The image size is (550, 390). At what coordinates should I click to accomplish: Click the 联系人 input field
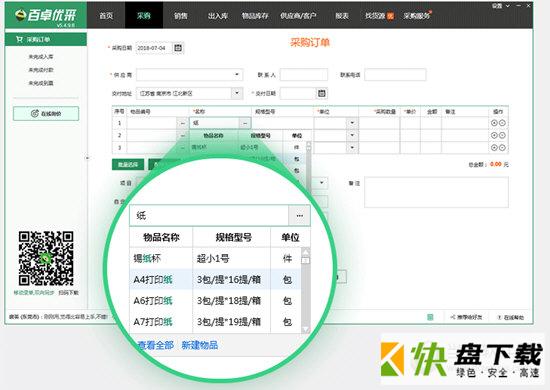(304, 75)
